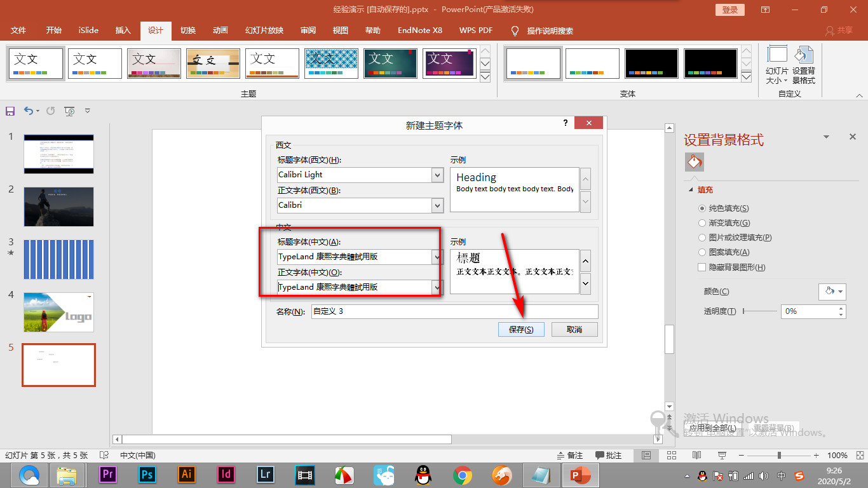This screenshot has width=868, height=488.
Task: Open Lightroom from taskbar
Action: coord(266,475)
